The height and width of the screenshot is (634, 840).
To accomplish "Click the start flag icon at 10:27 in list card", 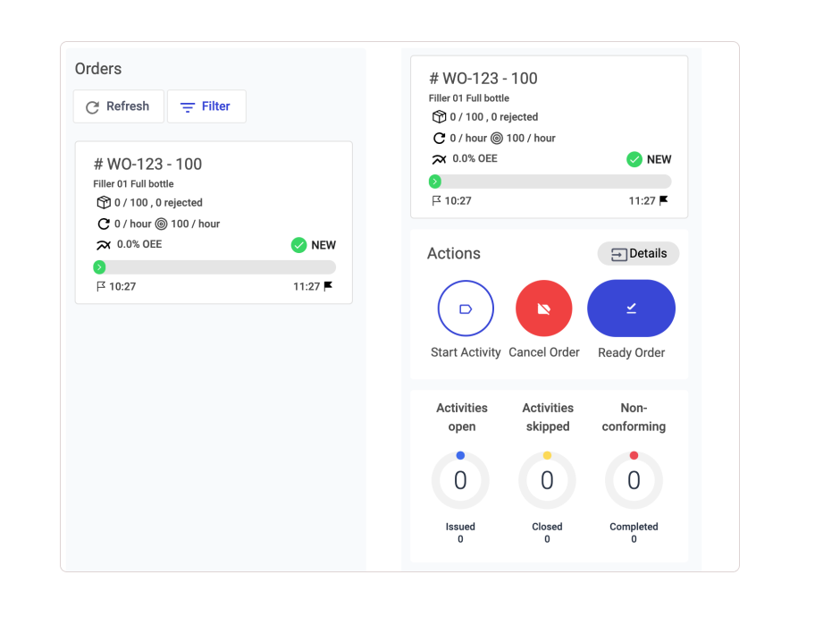I will pos(101,287).
